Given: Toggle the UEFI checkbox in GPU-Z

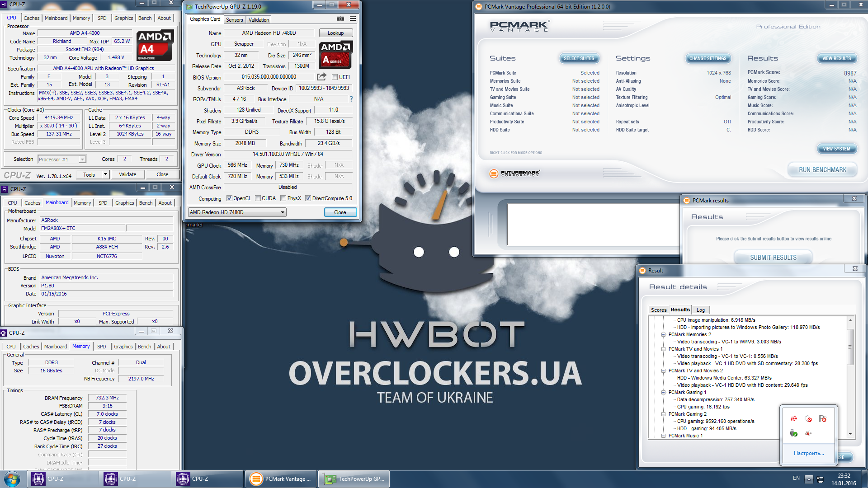Looking at the screenshot, I should pyautogui.click(x=335, y=77).
